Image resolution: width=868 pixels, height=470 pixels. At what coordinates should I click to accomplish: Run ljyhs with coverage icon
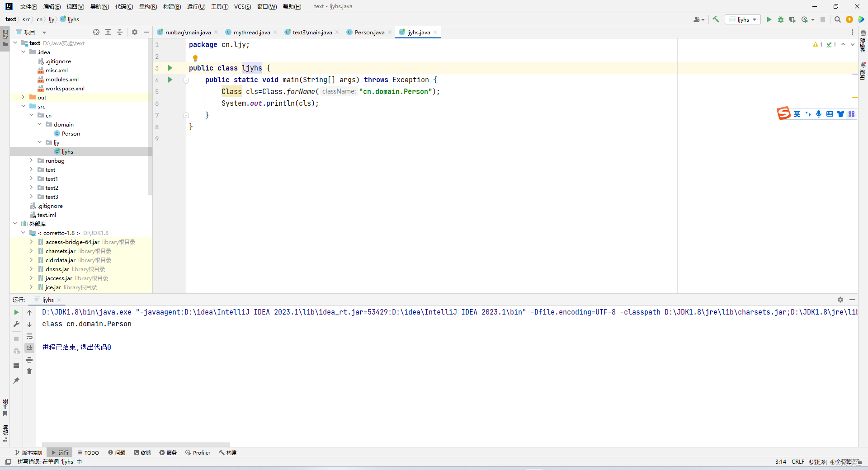(793, 19)
